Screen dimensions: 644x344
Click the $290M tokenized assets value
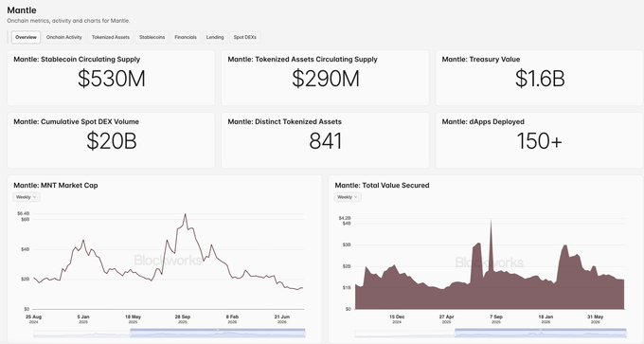(326, 79)
